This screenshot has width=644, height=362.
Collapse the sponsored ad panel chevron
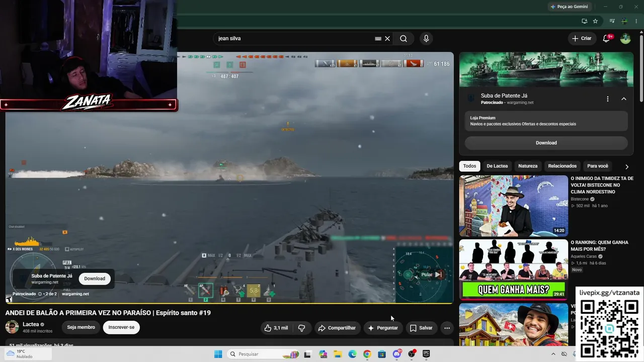pyautogui.click(x=624, y=99)
